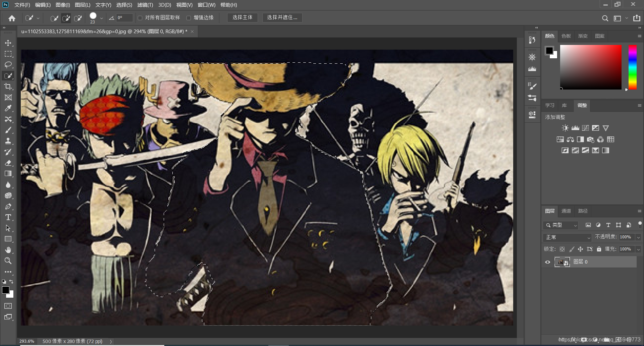Viewport: 644px width, 346px height.
Task: Open 不透明度 opacity dropdown arrow
Action: click(638, 237)
